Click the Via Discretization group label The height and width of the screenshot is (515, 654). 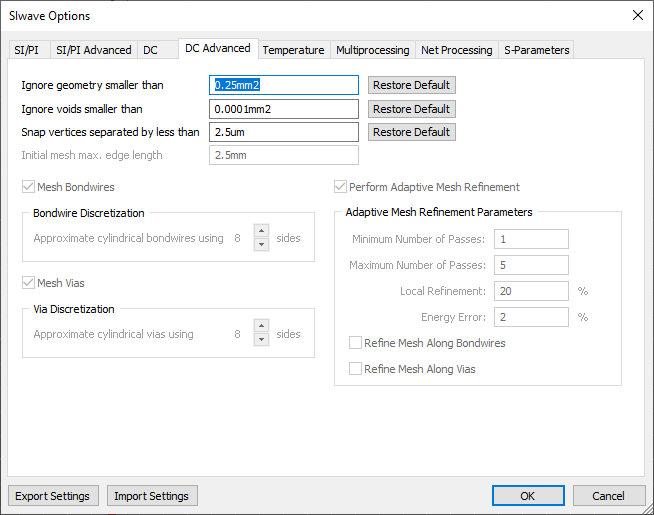pos(74,309)
